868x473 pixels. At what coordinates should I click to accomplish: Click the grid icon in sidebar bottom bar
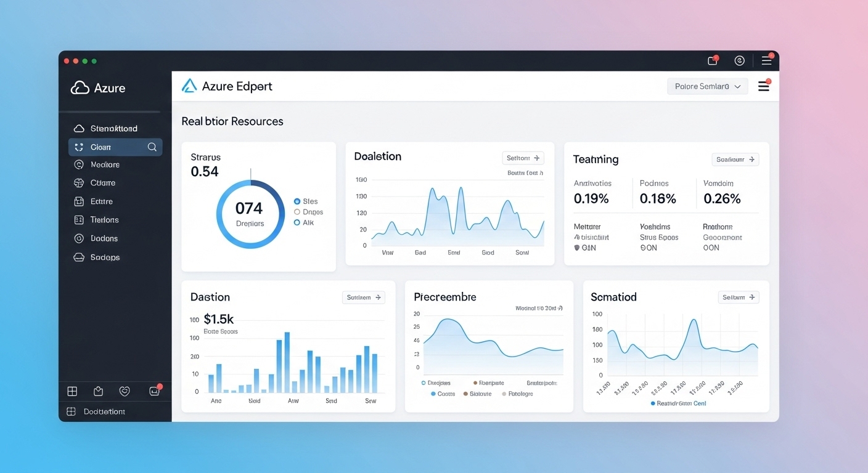point(72,391)
